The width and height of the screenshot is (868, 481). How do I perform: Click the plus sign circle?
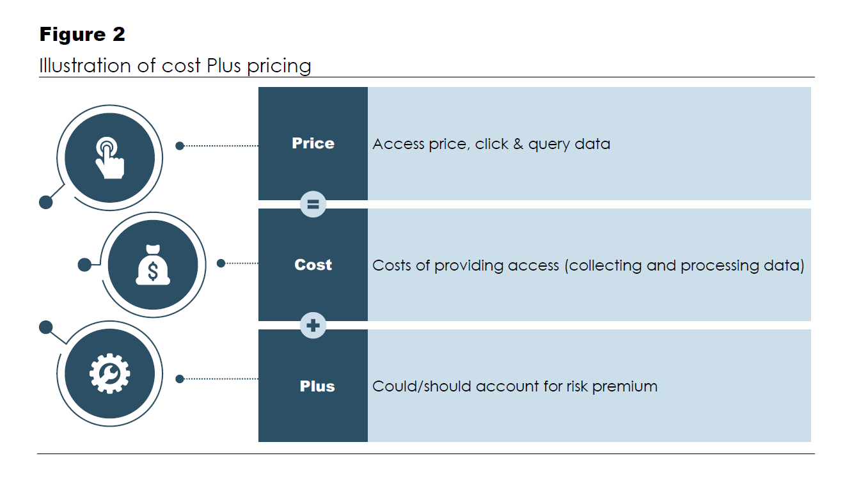tap(313, 326)
